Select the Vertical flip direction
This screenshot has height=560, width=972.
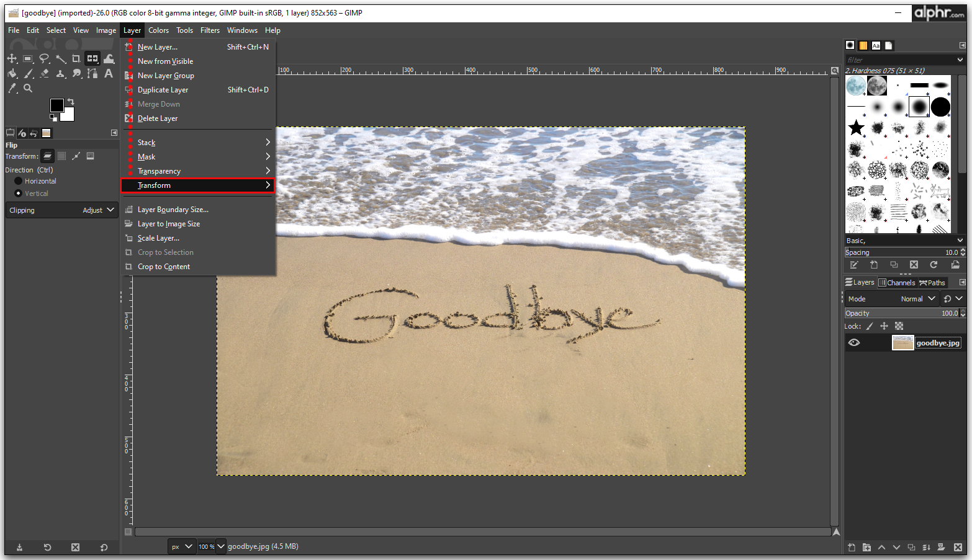pyautogui.click(x=18, y=193)
